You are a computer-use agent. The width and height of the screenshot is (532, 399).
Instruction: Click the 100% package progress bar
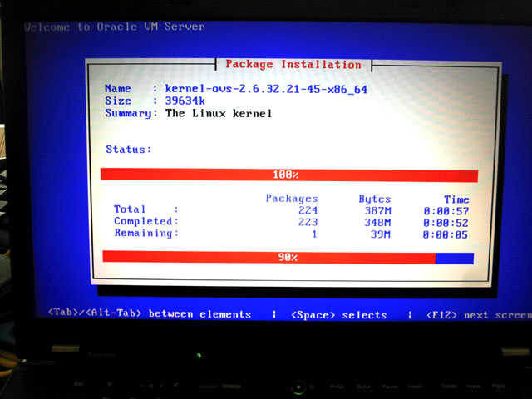[289, 175]
